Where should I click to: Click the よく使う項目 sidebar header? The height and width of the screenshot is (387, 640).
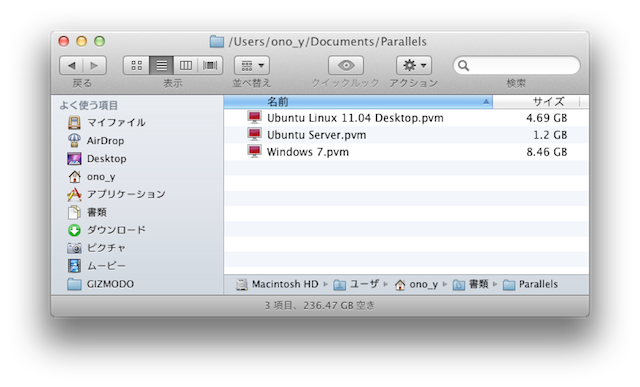pos(89,105)
